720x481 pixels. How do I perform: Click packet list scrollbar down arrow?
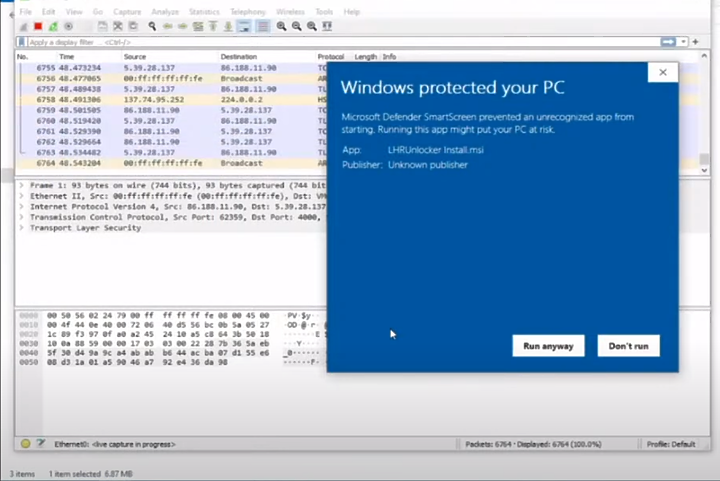click(x=704, y=170)
